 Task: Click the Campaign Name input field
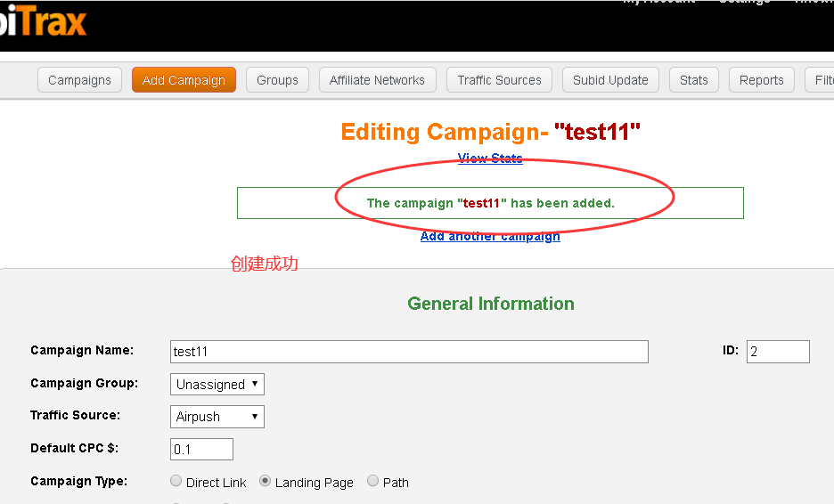[x=409, y=352]
